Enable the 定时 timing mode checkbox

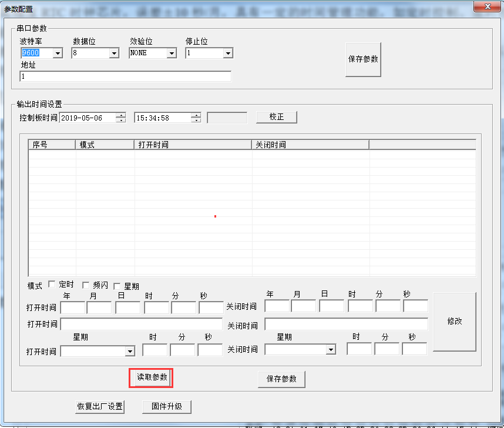click(52, 284)
